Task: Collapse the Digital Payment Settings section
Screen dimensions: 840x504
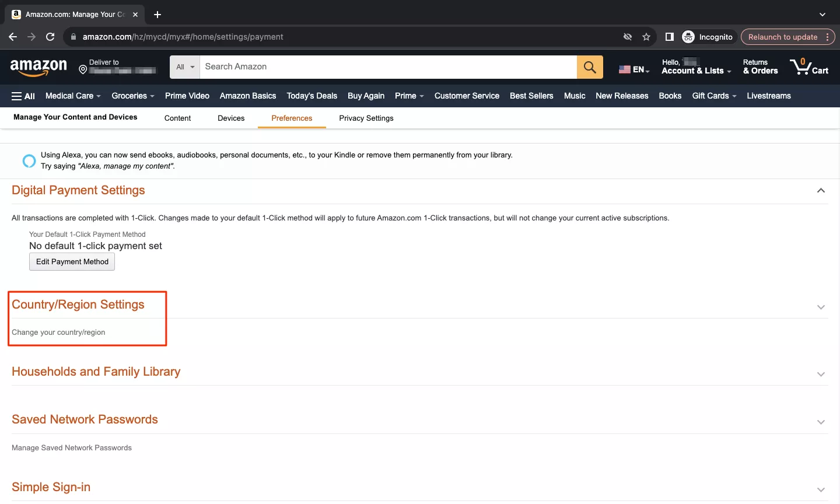Action: [x=821, y=191]
